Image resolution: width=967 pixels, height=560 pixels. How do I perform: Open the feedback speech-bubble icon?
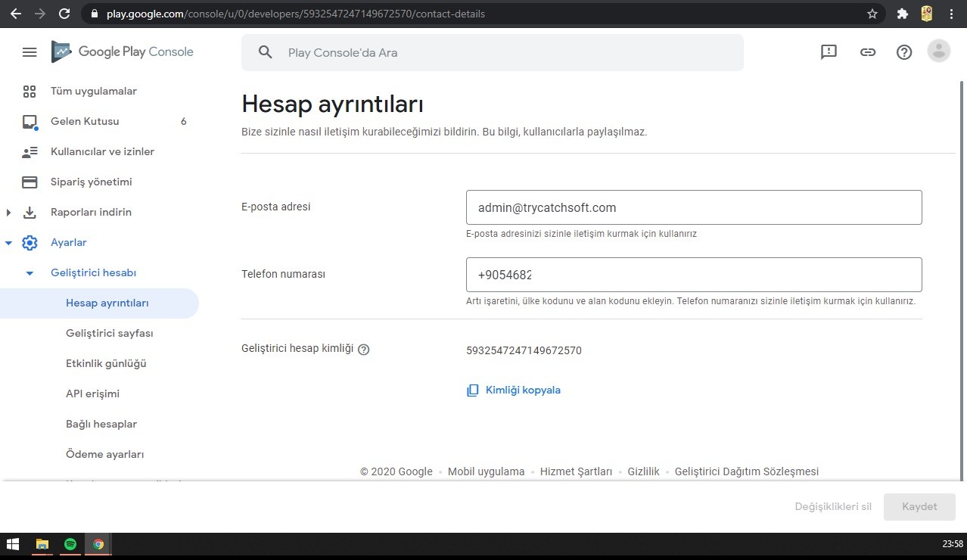[829, 52]
